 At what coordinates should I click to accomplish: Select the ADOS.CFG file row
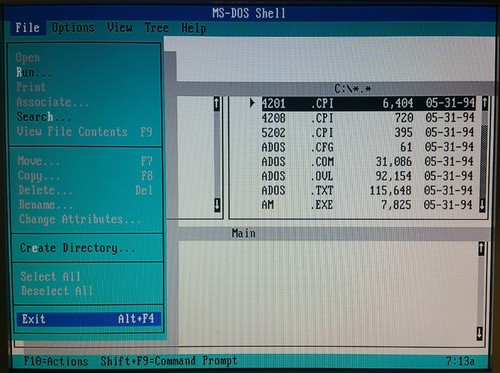[x=368, y=147]
